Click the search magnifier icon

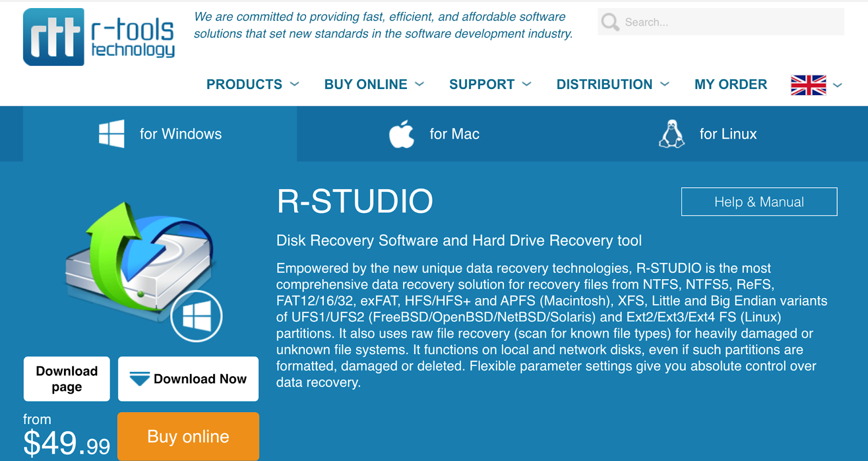(610, 22)
